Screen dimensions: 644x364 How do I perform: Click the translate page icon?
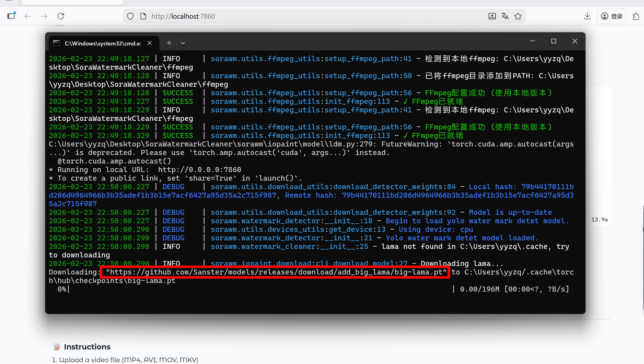click(505, 16)
